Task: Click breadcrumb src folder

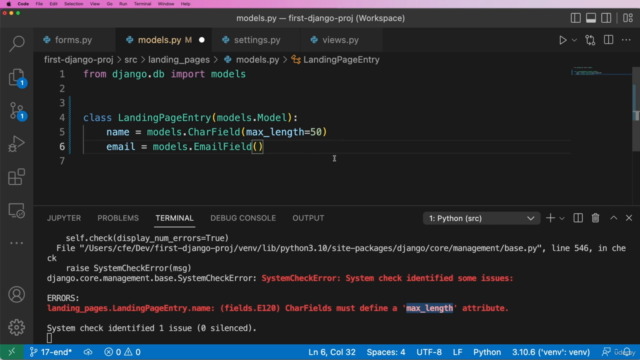Action: 131,60
